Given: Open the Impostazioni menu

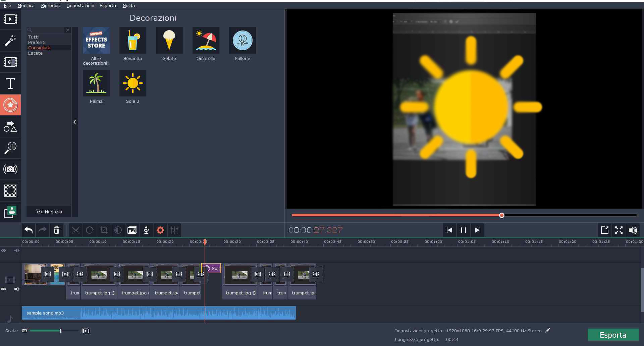Looking at the screenshot, I should (x=80, y=5).
